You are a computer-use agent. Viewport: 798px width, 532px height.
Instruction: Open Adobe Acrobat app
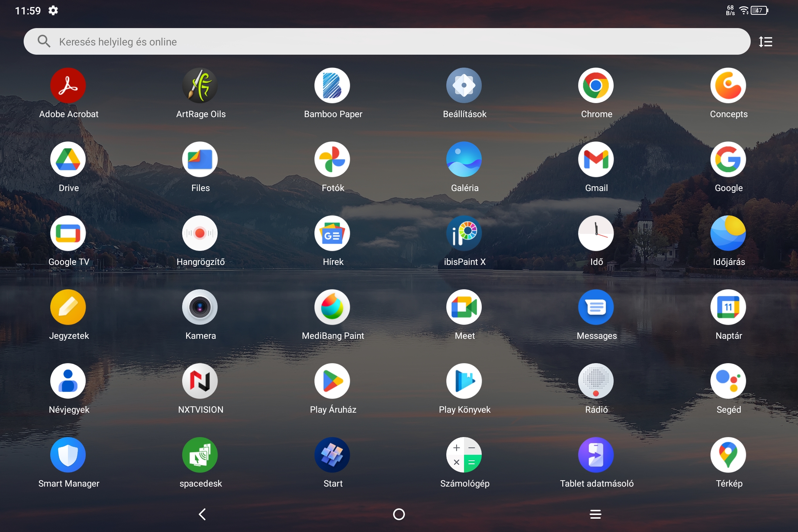68,85
